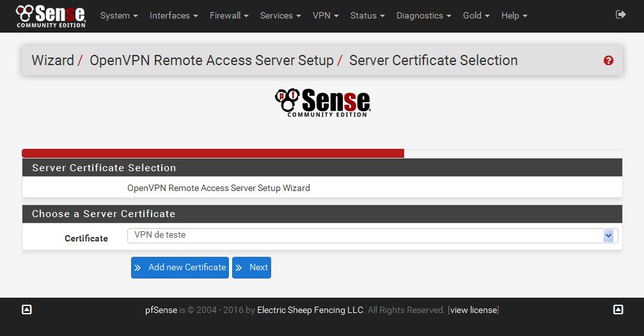The width and height of the screenshot is (644, 336).
Task: Click the Next button
Action: click(x=251, y=268)
